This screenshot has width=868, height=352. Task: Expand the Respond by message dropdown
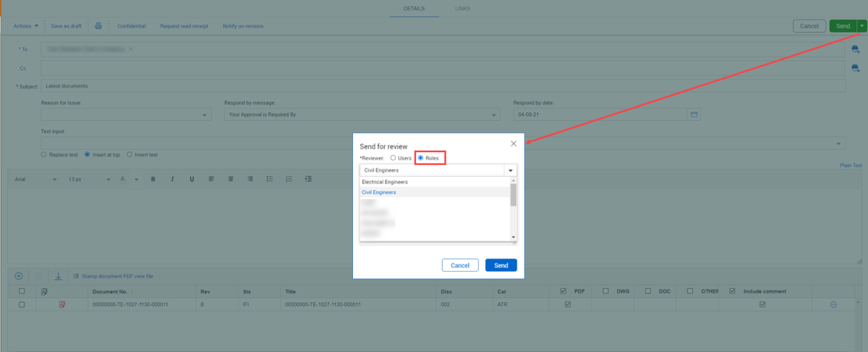[x=494, y=115]
